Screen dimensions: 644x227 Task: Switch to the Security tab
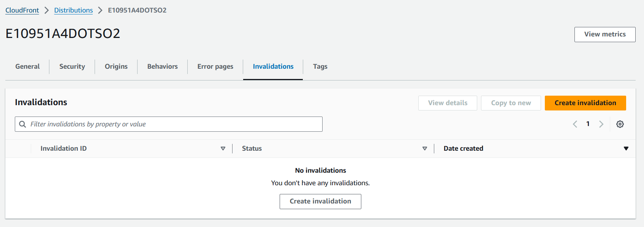72,66
